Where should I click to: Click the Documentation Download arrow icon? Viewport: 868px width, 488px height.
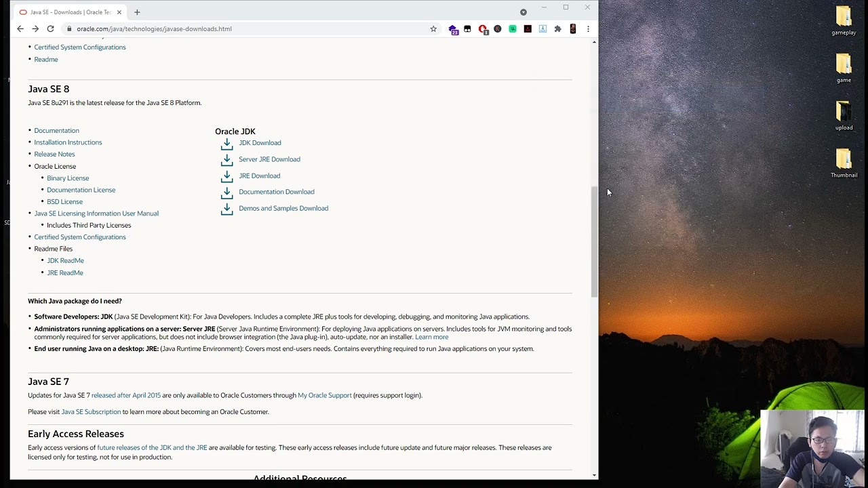(226, 192)
